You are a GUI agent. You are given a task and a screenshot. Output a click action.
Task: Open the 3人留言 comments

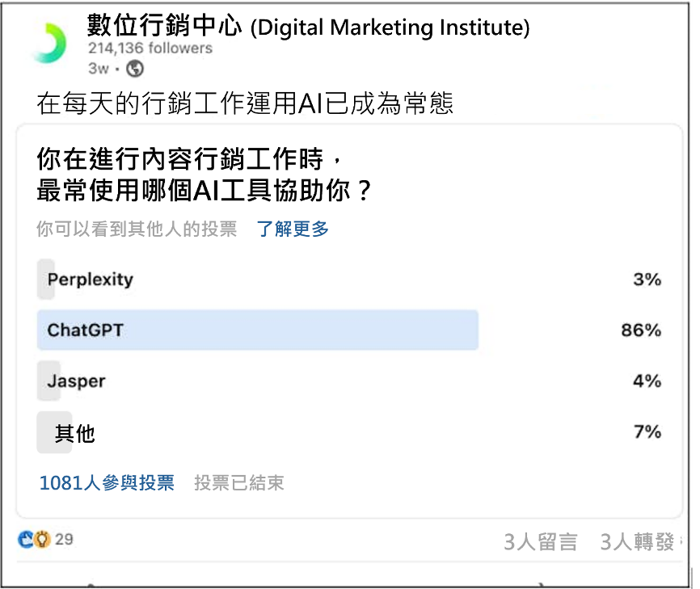(541, 542)
